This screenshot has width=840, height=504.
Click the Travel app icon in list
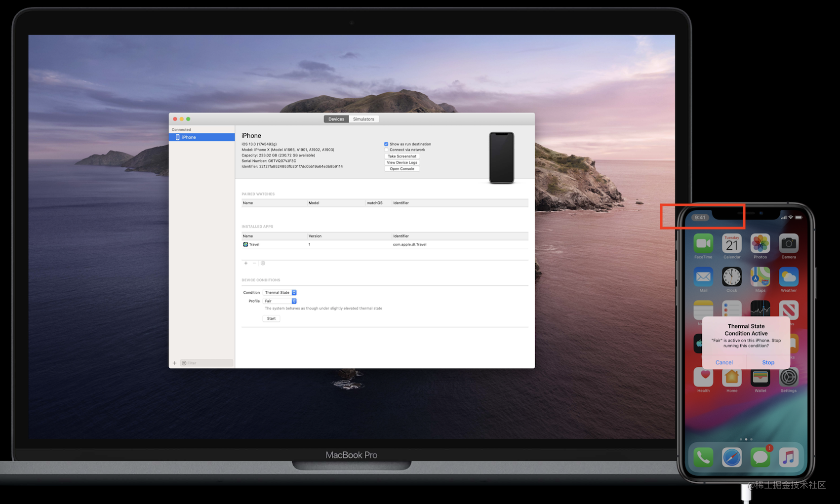point(245,244)
